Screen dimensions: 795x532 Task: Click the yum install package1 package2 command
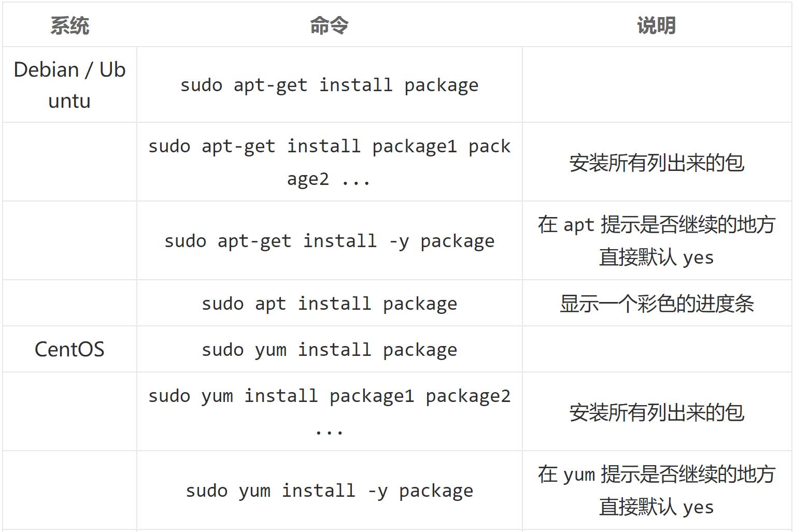pyautogui.click(x=329, y=412)
